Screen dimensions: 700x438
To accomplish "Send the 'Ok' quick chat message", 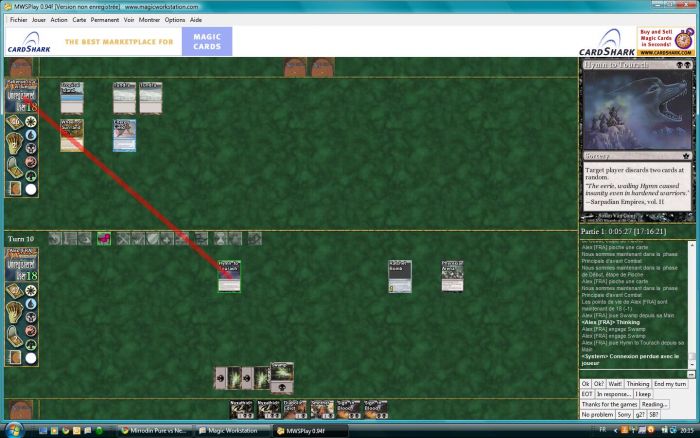I will click(x=586, y=384).
